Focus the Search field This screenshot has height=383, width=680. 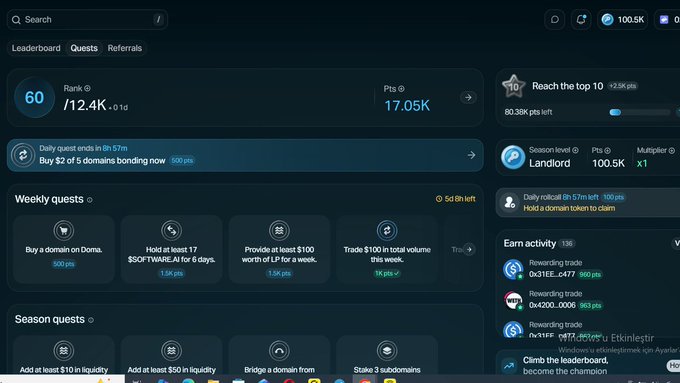click(x=87, y=20)
